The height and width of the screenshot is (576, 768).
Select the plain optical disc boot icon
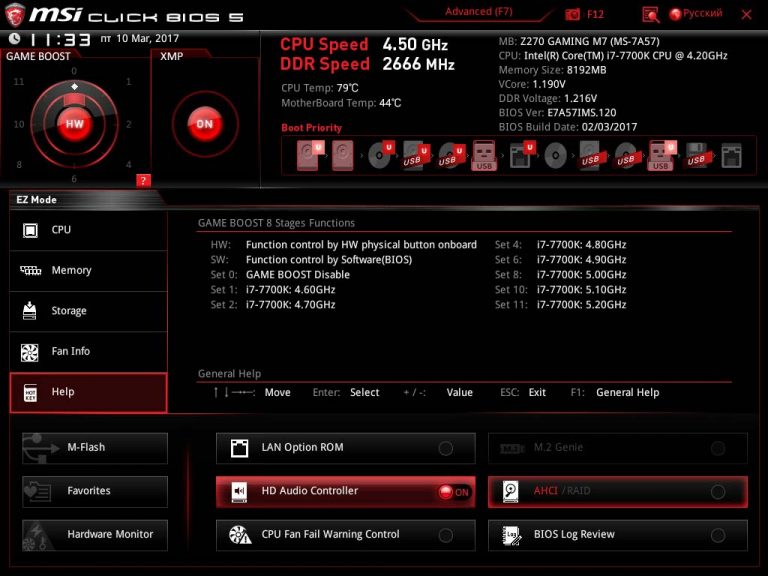pyautogui.click(x=555, y=156)
